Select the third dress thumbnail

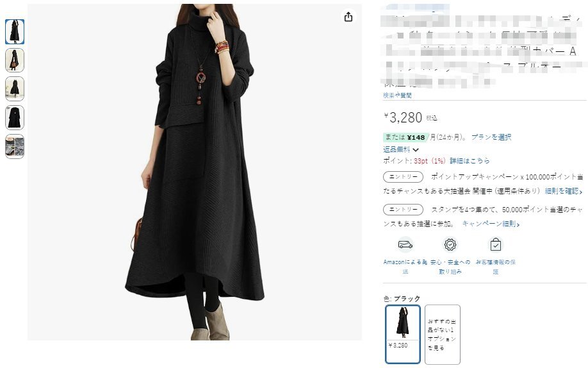[15, 89]
